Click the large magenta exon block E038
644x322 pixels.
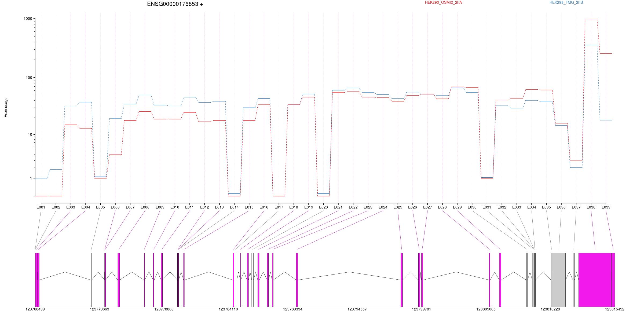point(595,280)
